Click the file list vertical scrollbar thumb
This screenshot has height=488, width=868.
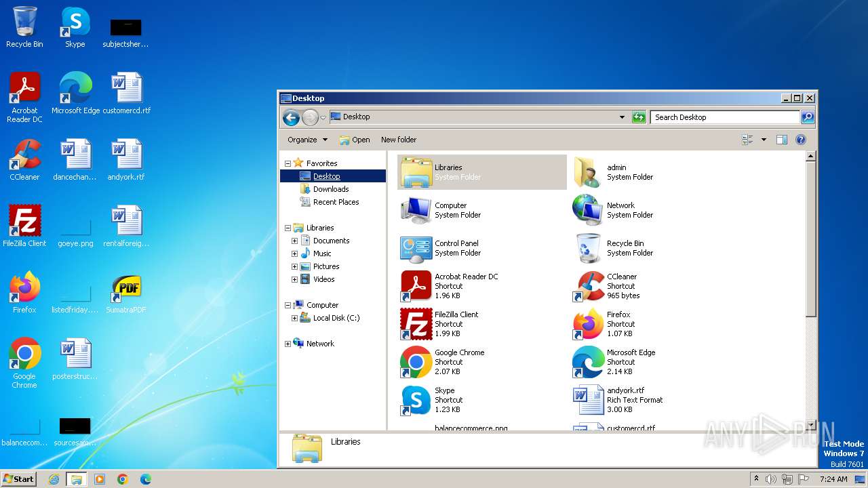pyautogui.click(x=810, y=239)
